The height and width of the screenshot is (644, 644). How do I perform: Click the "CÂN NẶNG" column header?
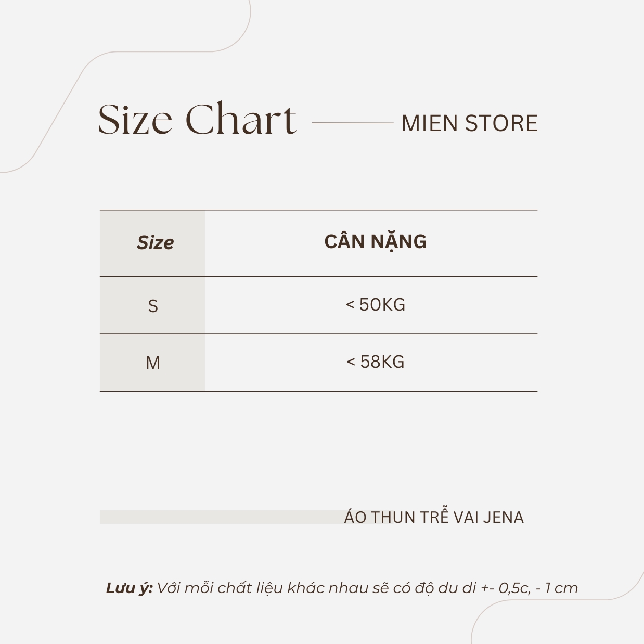point(375,242)
